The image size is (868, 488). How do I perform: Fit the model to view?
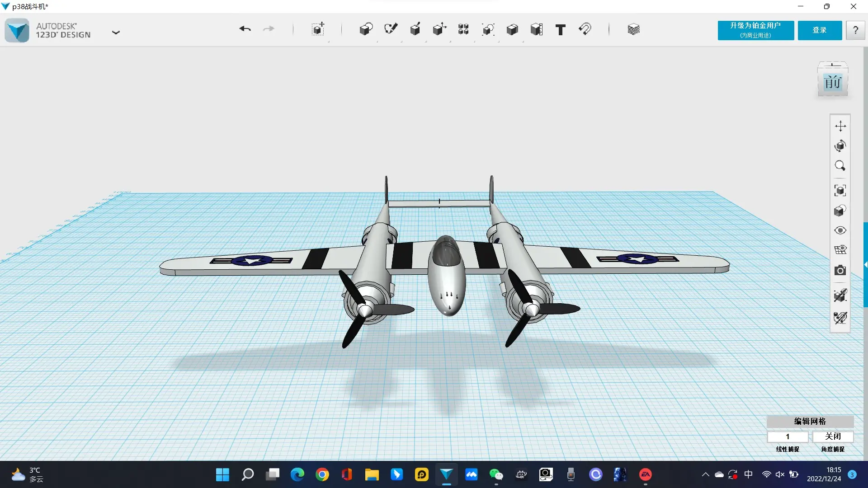click(840, 190)
